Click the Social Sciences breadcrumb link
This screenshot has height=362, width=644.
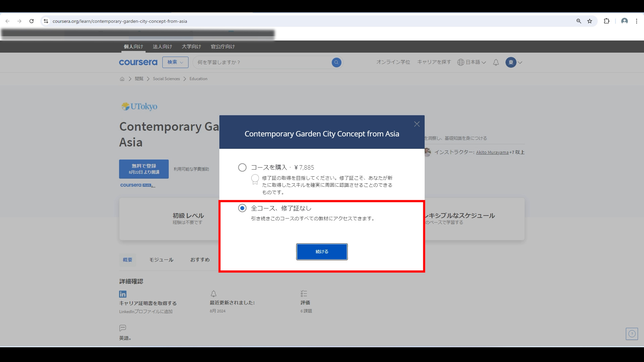[x=166, y=79]
